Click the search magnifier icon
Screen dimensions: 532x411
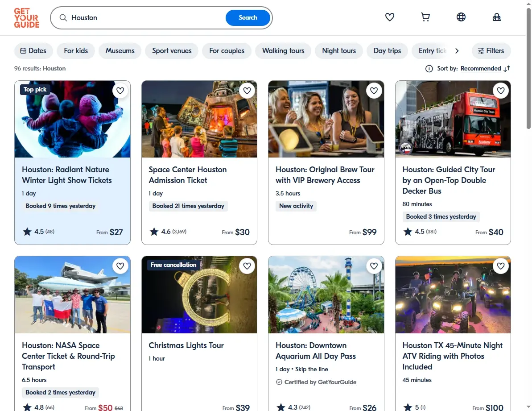[63, 18]
